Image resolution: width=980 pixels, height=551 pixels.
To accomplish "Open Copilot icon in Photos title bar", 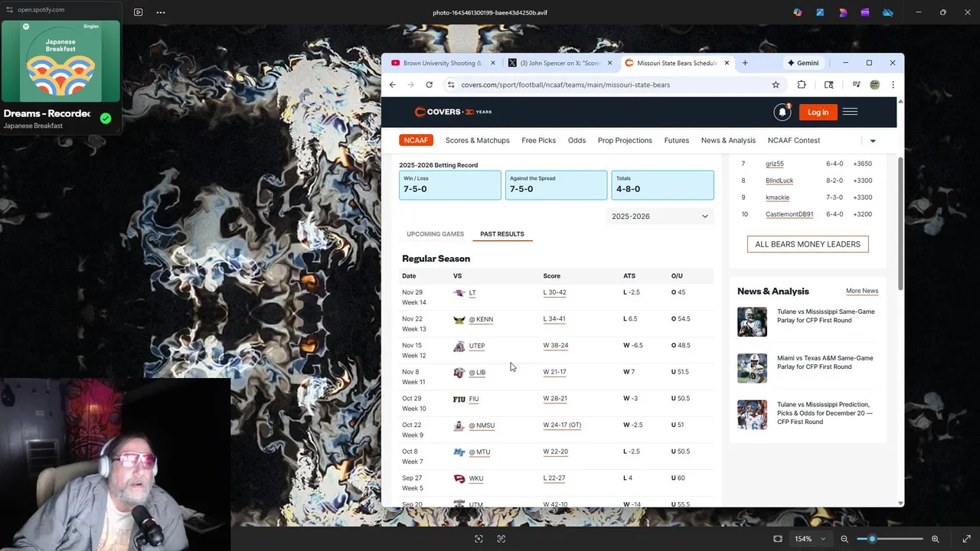I will coord(798,12).
